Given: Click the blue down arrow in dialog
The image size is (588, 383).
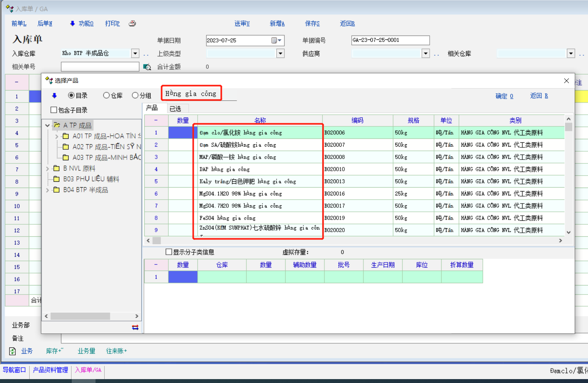Looking at the screenshot, I should [54, 96].
